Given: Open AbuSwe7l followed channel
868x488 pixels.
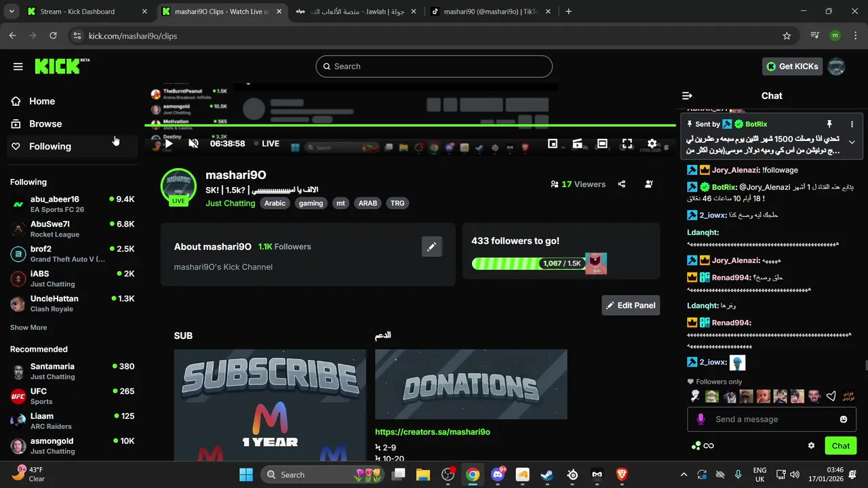Looking at the screenshot, I should point(73,229).
